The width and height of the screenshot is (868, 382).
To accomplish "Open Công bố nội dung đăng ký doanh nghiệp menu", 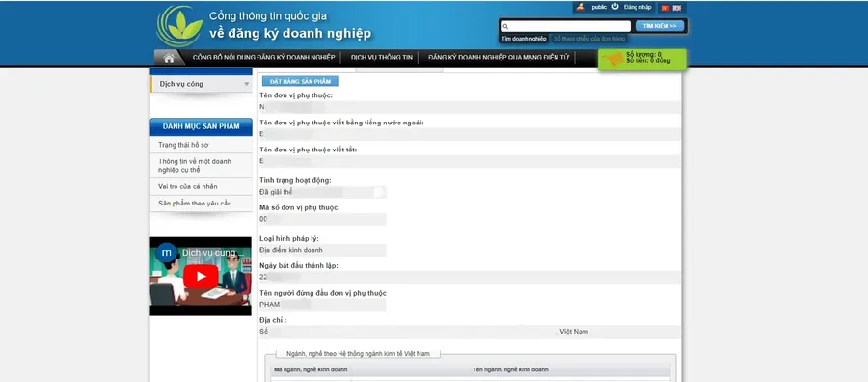I will (263, 58).
